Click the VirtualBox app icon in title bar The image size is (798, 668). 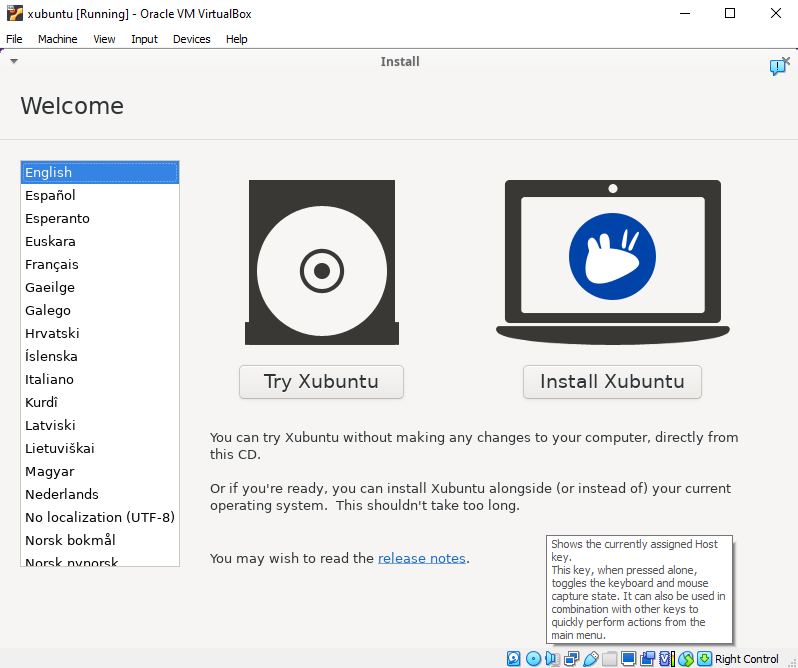click(15, 13)
